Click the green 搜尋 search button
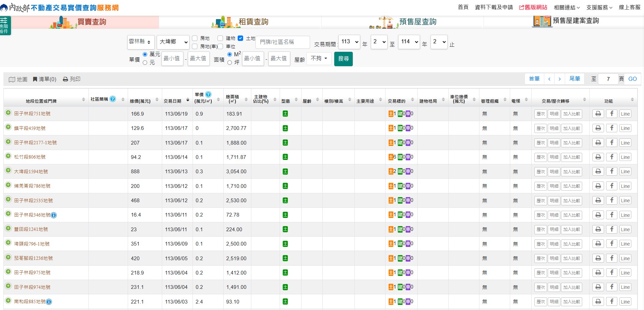Screen dimensions: 644x310 tap(343, 59)
